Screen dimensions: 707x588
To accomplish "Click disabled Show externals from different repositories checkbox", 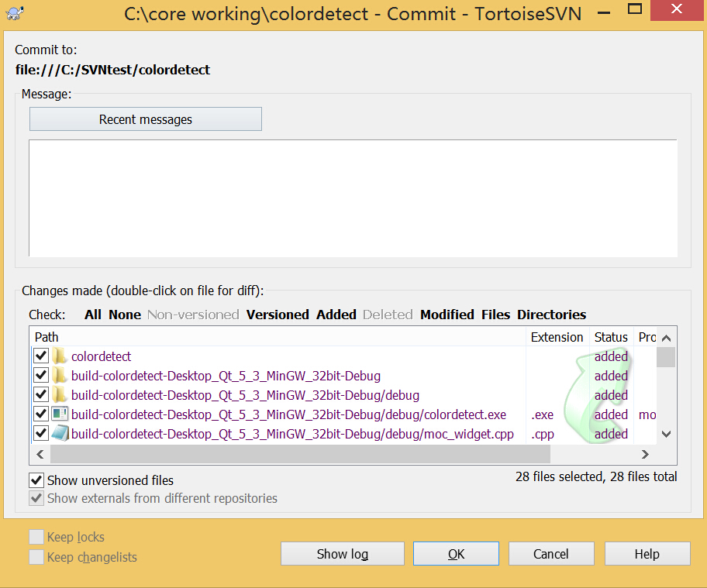I will [x=36, y=498].
